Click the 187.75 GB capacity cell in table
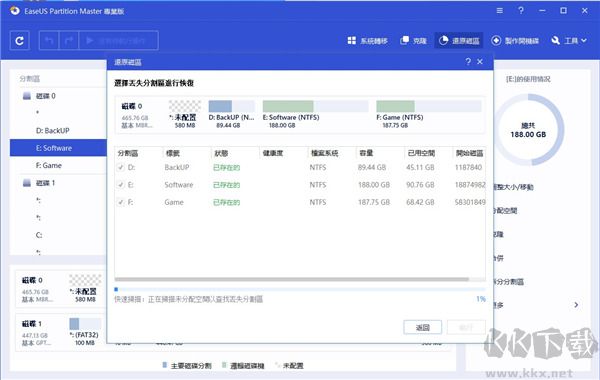The image size is (600, 380). coord(374,202)
